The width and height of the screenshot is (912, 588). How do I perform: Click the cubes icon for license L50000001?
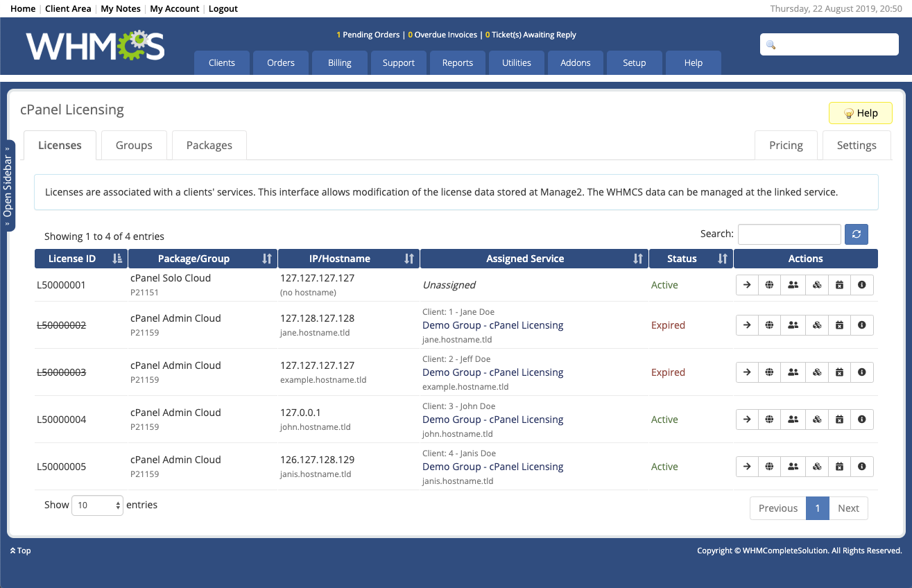[817, 285]
